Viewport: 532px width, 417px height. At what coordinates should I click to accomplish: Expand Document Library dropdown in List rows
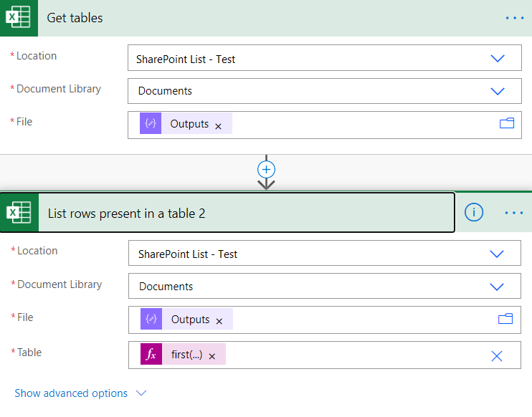point(497,287)
